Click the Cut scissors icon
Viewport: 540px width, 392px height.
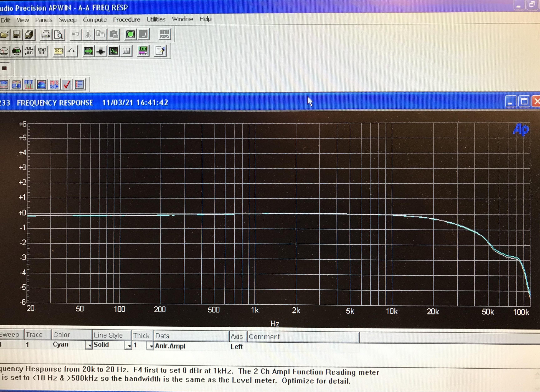click(88, 34)
